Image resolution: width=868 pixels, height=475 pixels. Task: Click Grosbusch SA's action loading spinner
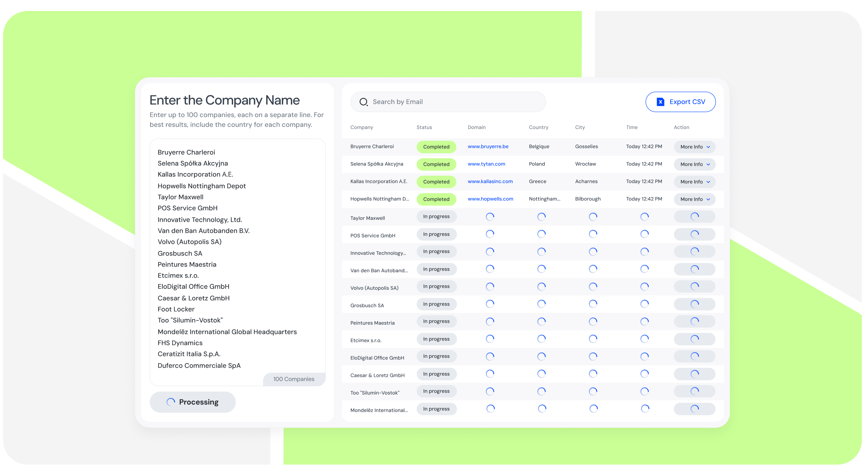694,304
